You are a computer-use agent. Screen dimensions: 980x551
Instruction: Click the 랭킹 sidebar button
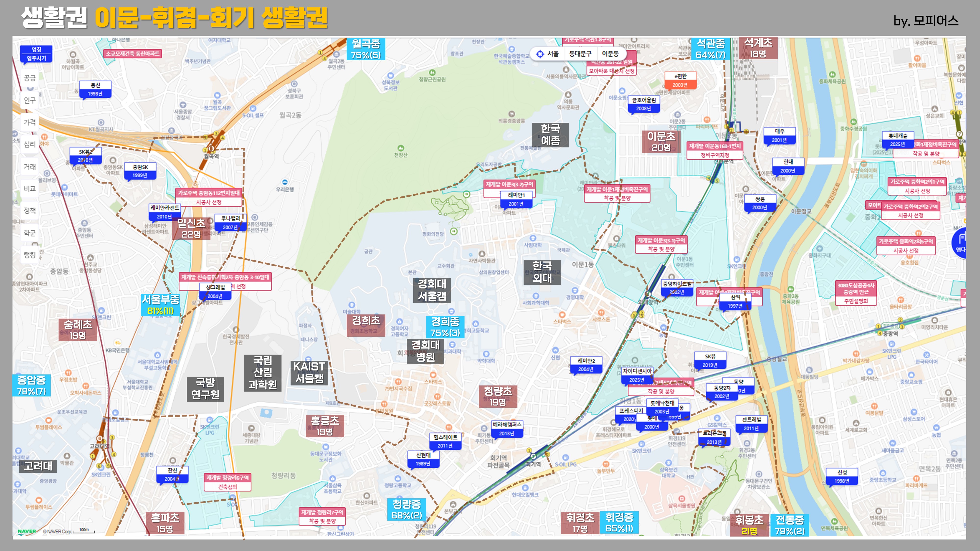[x=30, y=255]
